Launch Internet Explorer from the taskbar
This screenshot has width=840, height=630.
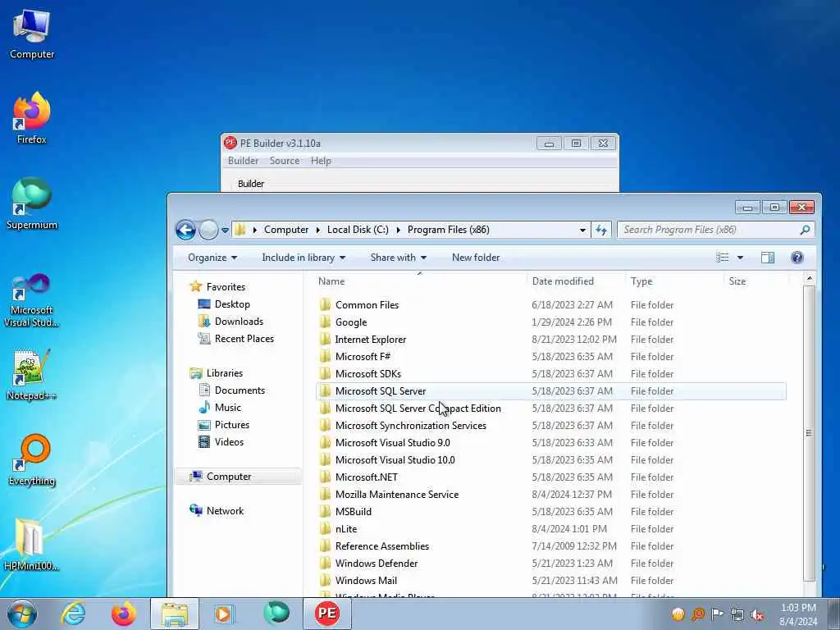(73, 614)
